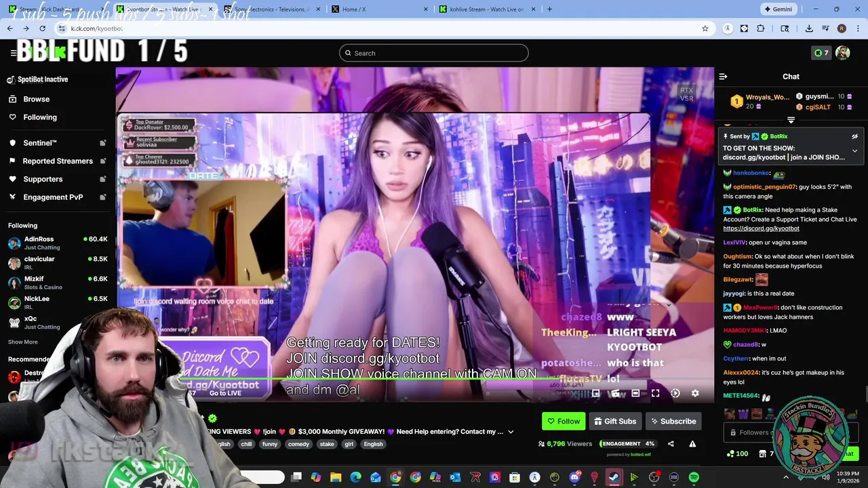Image resolution: width=868 pixels, height=488 pixels.
Task: Open Gemini in Chrome
Action: (777, 9)
